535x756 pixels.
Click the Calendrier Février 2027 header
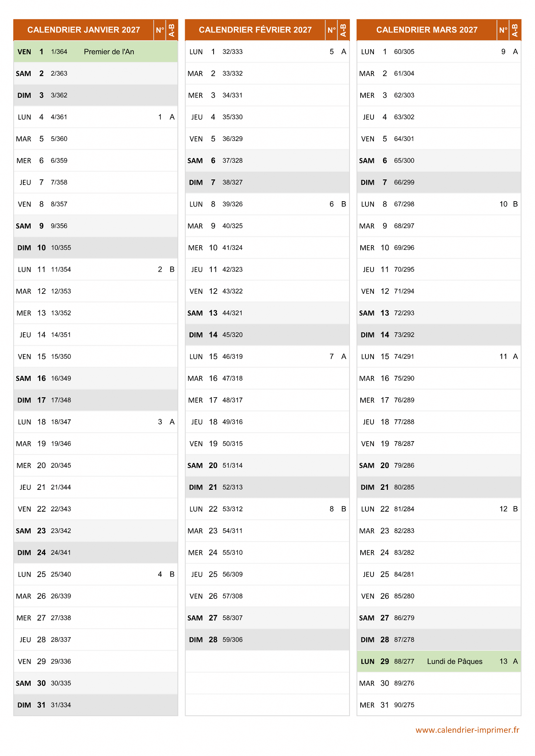tap(255, 30)
